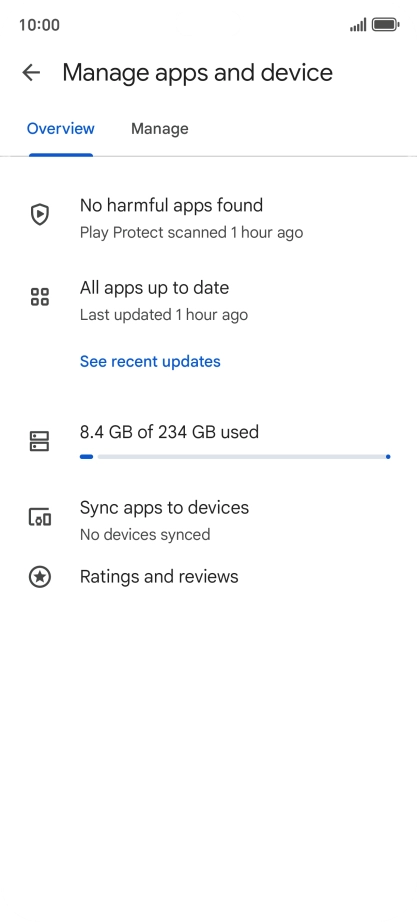
Task: Click the Play Protect shield icon
Action: pyautogui.click(x=39, y=214)
